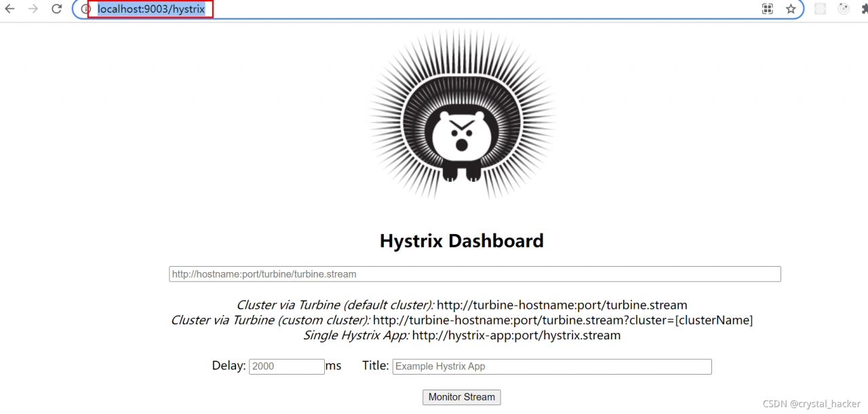Viewport: 868px width, 414px height.
Task: Focus the turbine.stream URL input field
Action: (x=475, y=274)
